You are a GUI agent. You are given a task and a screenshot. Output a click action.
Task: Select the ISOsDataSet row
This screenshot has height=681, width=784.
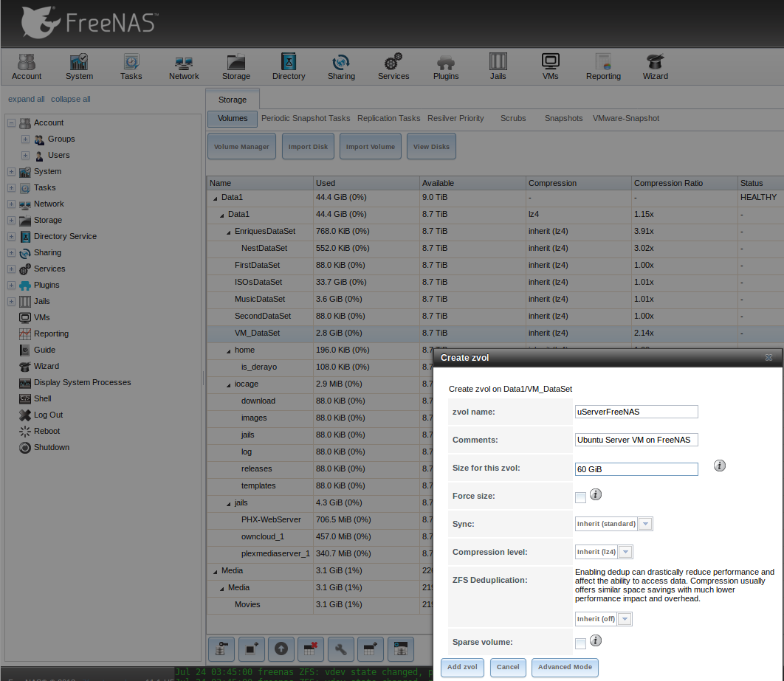495,282
